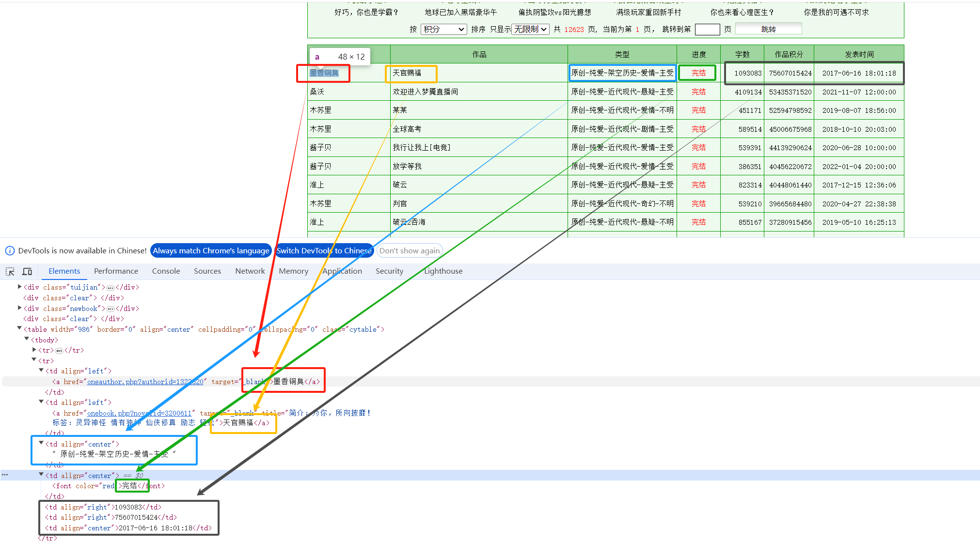Click the Don't show again button

point(410,251)
